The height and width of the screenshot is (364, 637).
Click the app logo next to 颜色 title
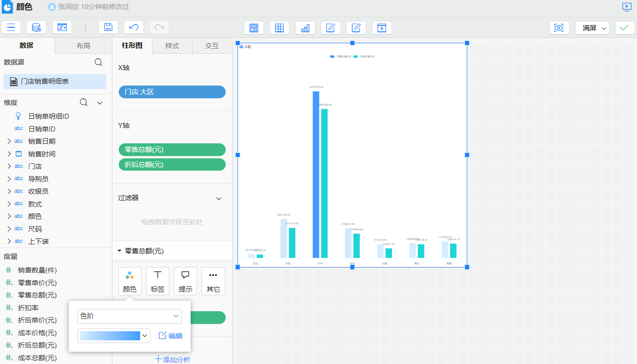[7, 7]
